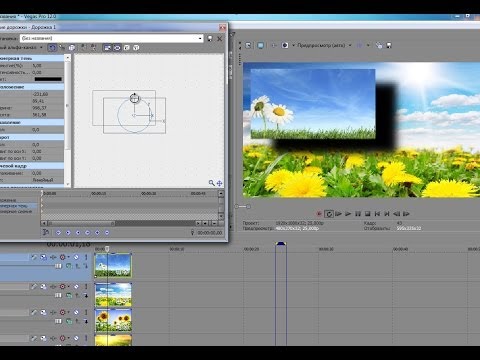Toggle Prevent Movement X in Track Motion

83,48
